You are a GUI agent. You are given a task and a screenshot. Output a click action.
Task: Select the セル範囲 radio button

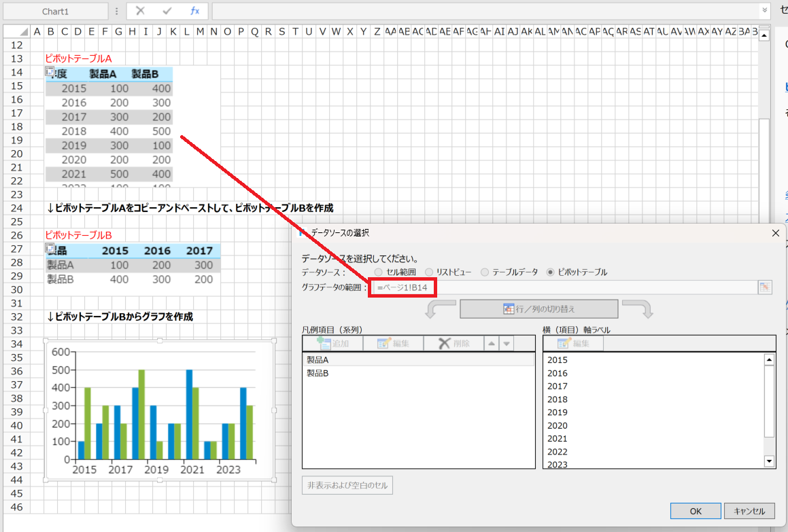point(379,272)
